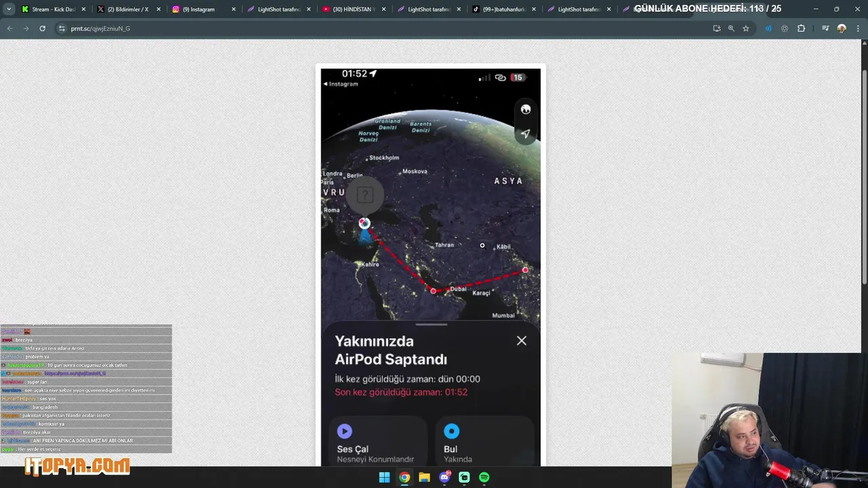The image size is (868, 488).
Task: Click the back to Instagram link
Action: coord(340,84)
